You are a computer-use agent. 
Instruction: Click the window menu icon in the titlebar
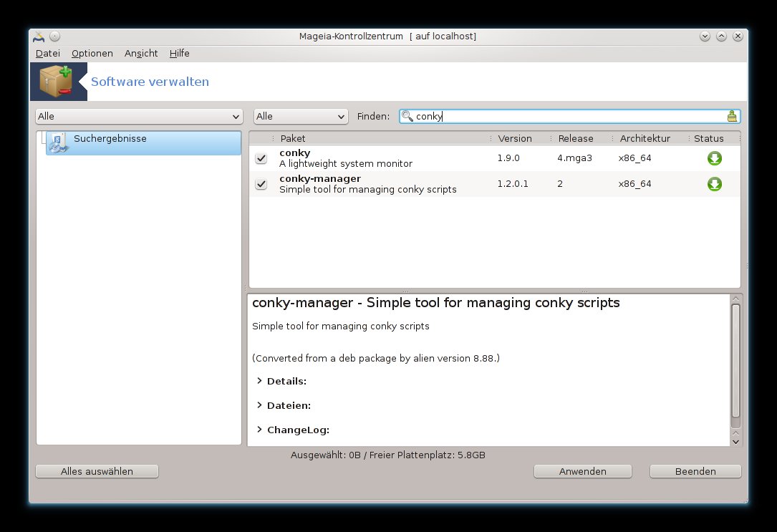tap(39, 37)
